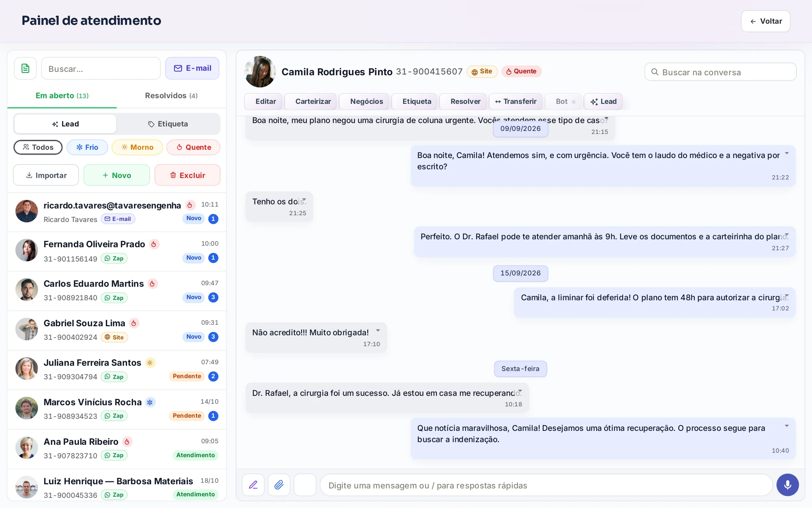Filter leads by Frio

click(87, 147)
